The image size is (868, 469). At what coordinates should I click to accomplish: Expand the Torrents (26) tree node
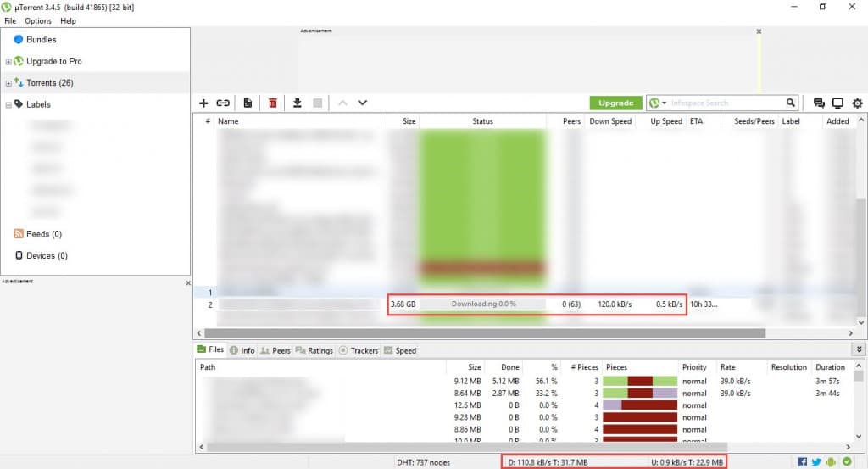click(8, 83)
